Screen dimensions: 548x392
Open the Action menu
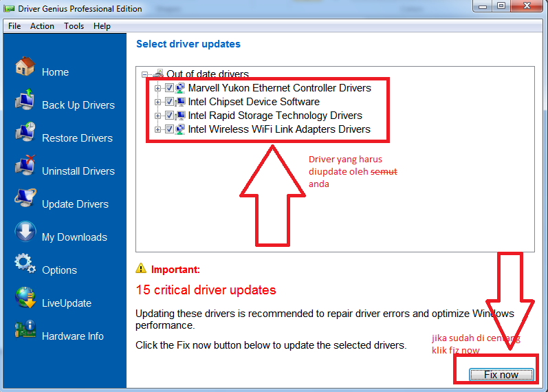pos(43,26)
